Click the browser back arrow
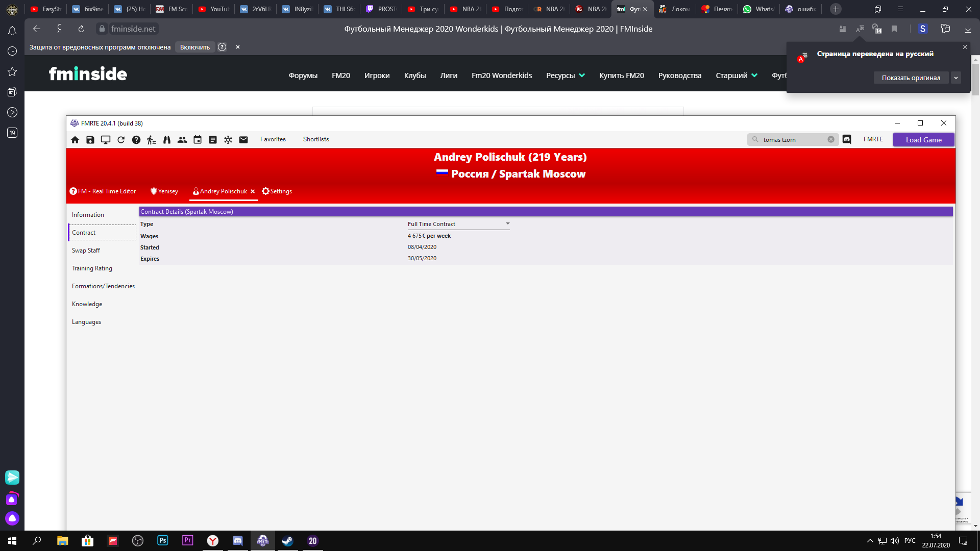This screenshot has width=980, height=551. [x=36, y=29]
